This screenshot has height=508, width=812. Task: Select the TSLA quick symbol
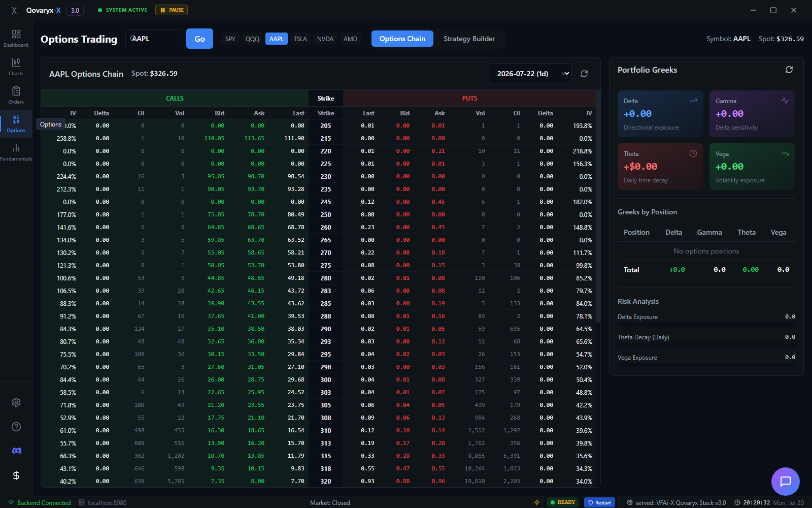coord(300,39)
